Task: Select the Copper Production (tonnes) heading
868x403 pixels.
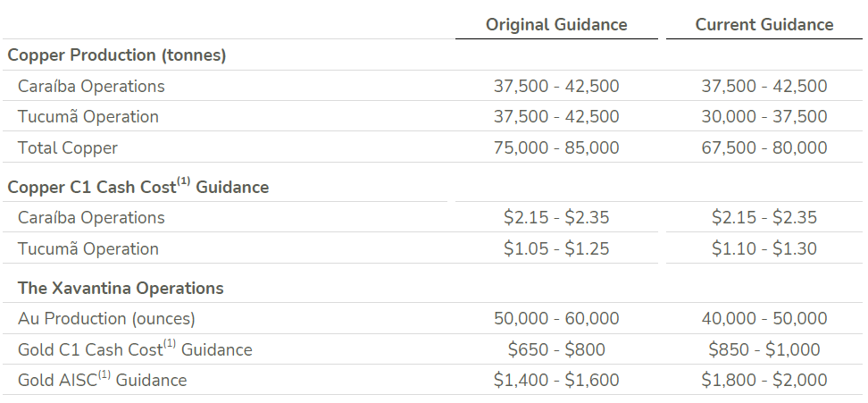Action: click(117, 55)
